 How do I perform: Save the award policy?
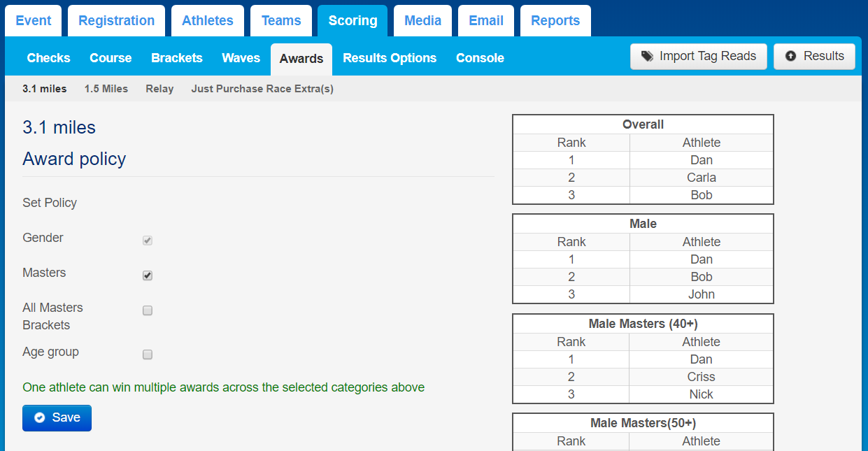(57, 417)
